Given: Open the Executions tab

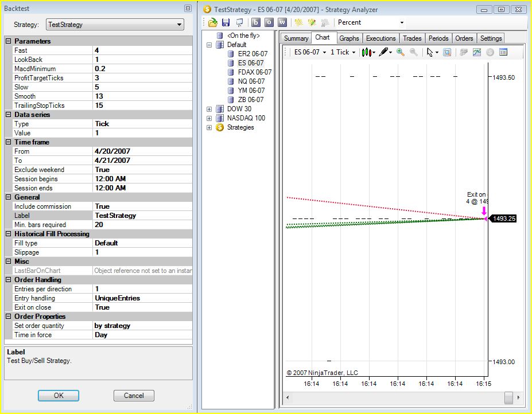Looking at the screenshot, I should pos(380,38).
